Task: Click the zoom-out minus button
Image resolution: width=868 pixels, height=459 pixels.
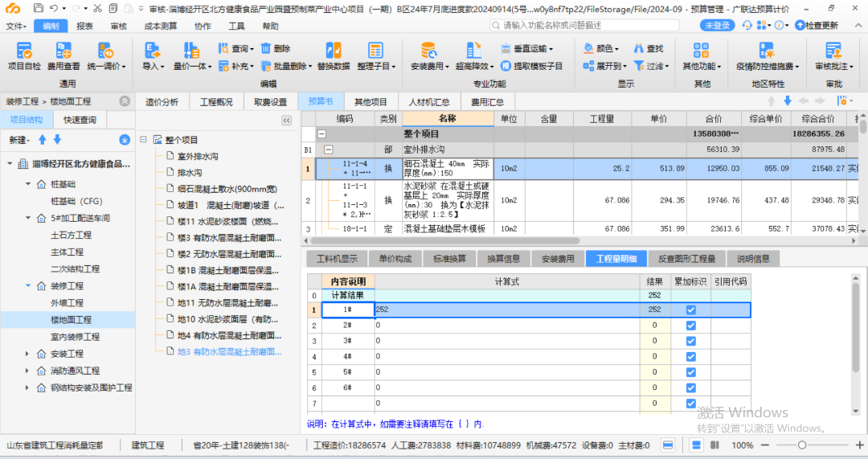Action: pos(765,445)
